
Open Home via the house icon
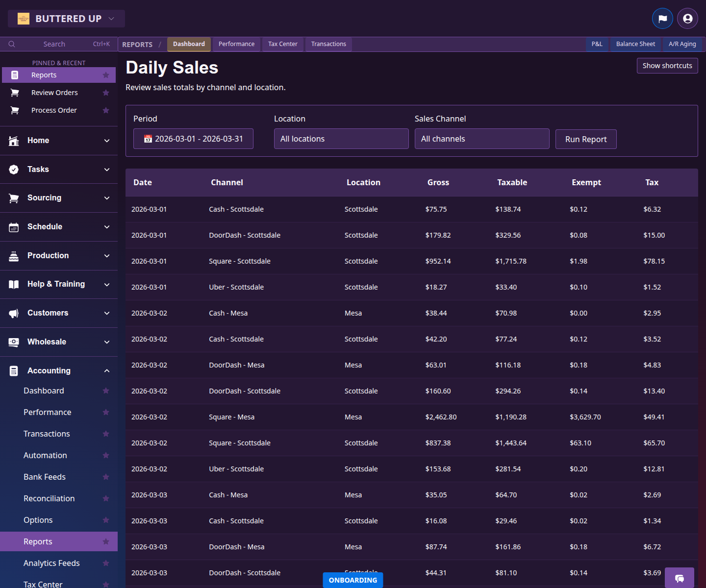click(14, 141)
